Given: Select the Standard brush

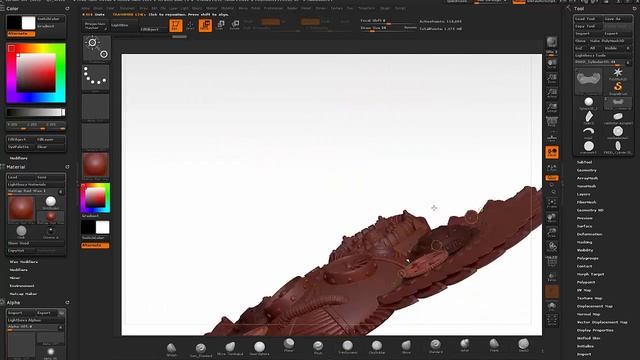Looking at the screenshot, I should click(436, 346).
